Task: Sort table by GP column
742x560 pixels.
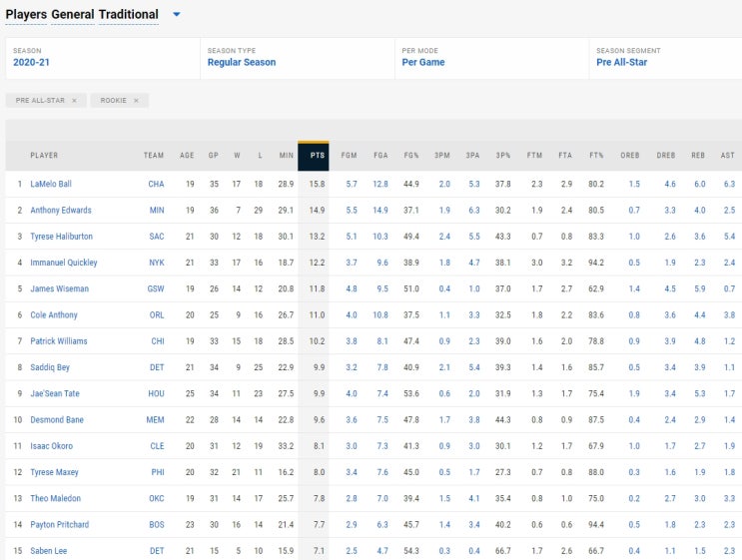Action: [214, 156]
